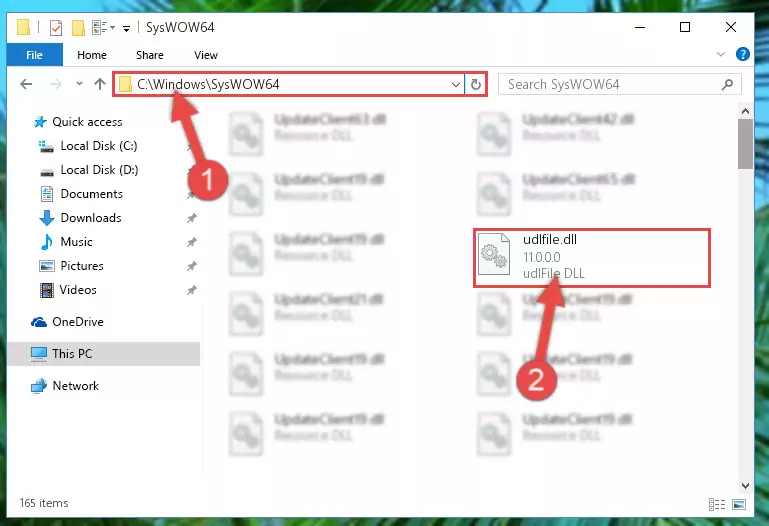The image size is (769, 526).
Task: Click the Properties quick access toolbar icon
Action: [56, 27]
